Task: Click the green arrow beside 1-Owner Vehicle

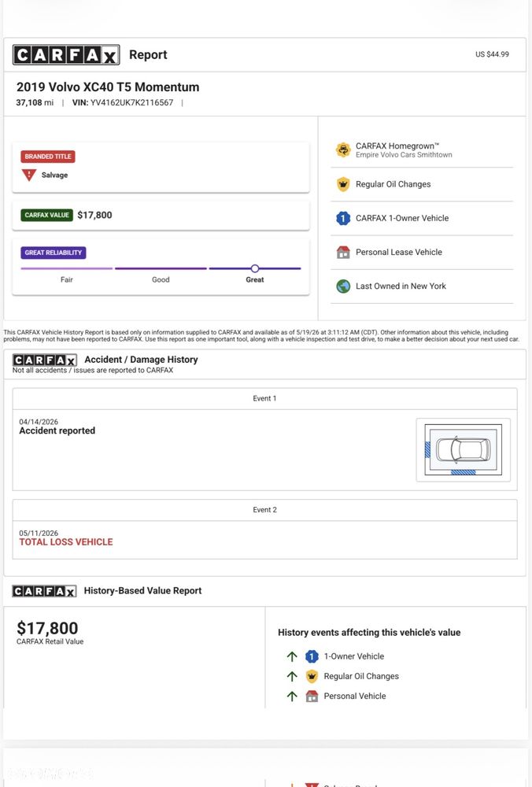Action: tap(292, 656)
